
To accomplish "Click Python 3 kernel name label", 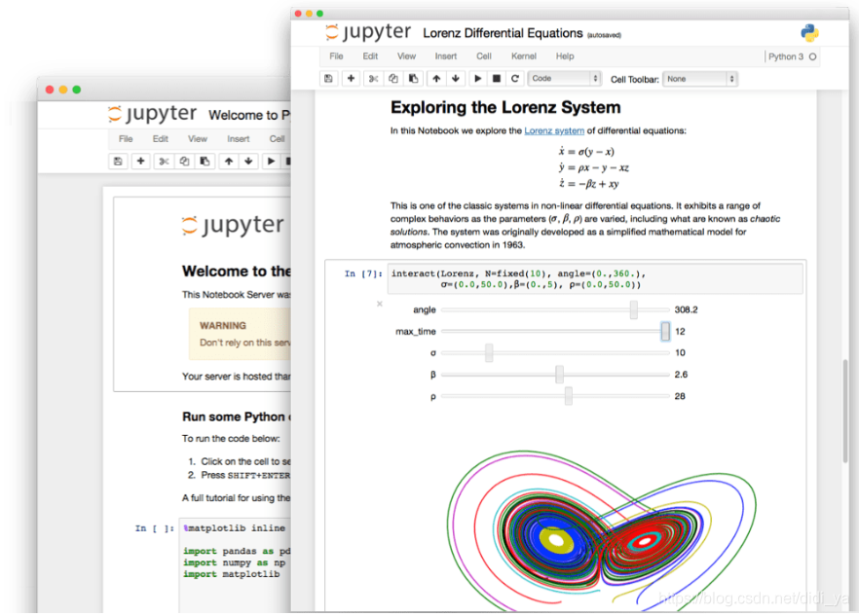I will point(786,56).
